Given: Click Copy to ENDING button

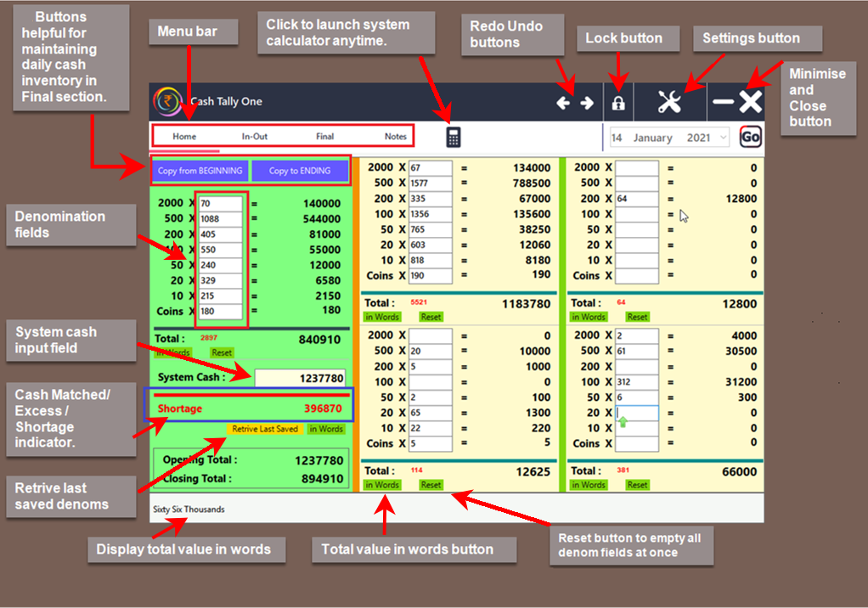Looking at the screenshot, I should click(300, 171).
